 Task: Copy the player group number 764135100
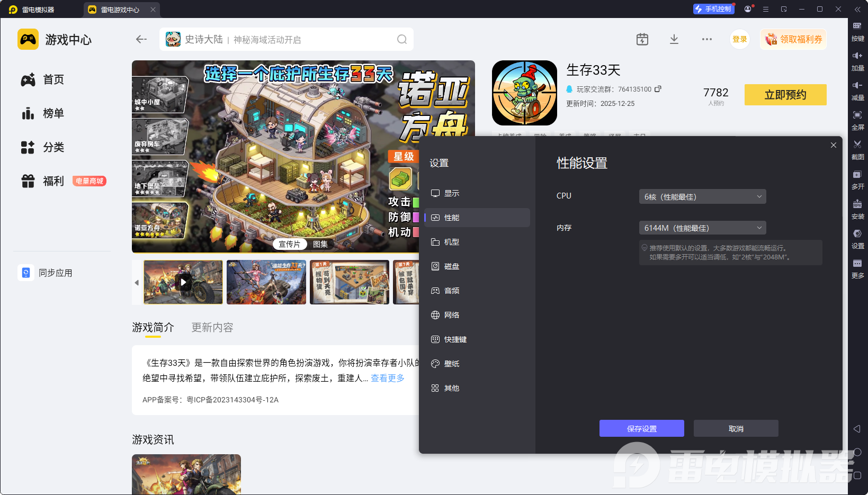tap(658, 89)
